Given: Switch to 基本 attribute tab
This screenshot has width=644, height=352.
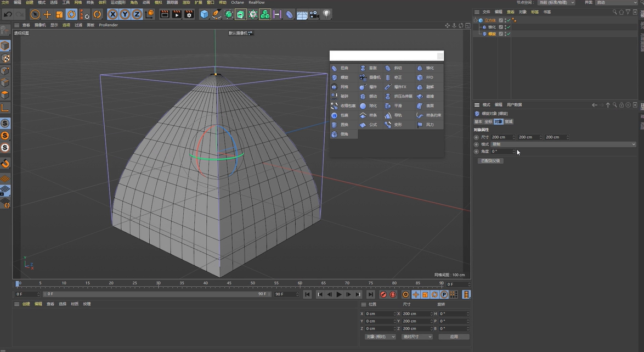Looking at the screenshot, I should [478, 122].
